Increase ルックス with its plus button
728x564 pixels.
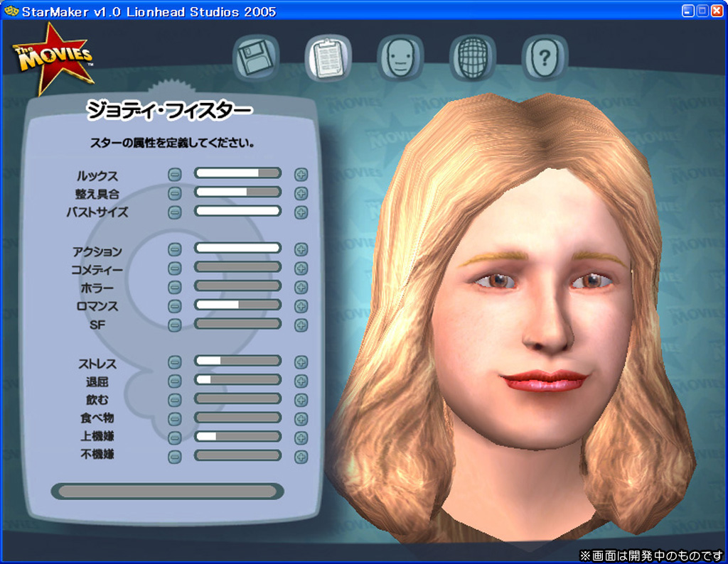pos(301,175)
